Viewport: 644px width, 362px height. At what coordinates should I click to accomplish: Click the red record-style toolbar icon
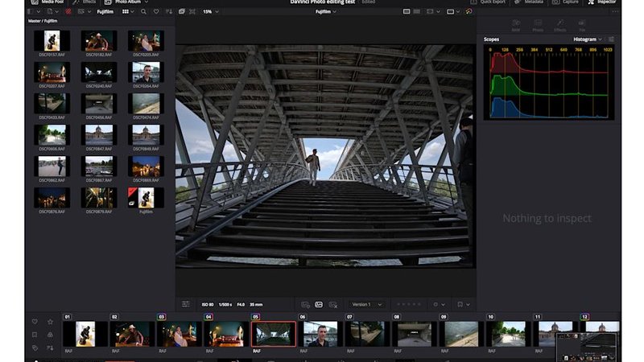[68, 11]
